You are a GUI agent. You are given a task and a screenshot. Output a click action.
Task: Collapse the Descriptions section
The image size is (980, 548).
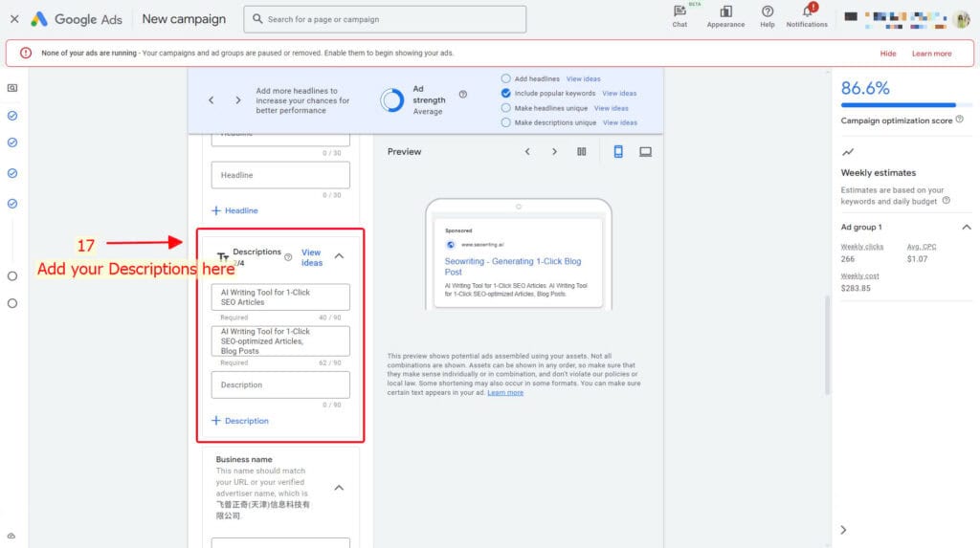click(x=339, y=256)
